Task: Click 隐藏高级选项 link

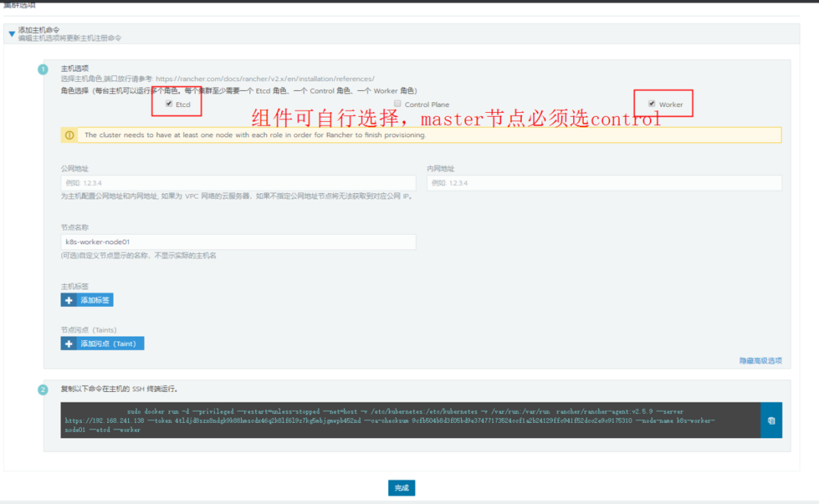Action: (x=761, y=360)
